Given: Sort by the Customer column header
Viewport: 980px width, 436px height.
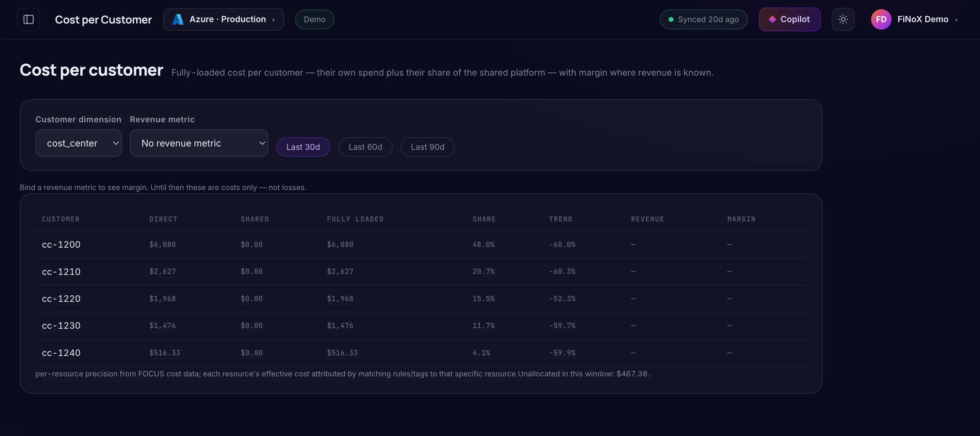Looking at the screenshot, I should (61, 219).
